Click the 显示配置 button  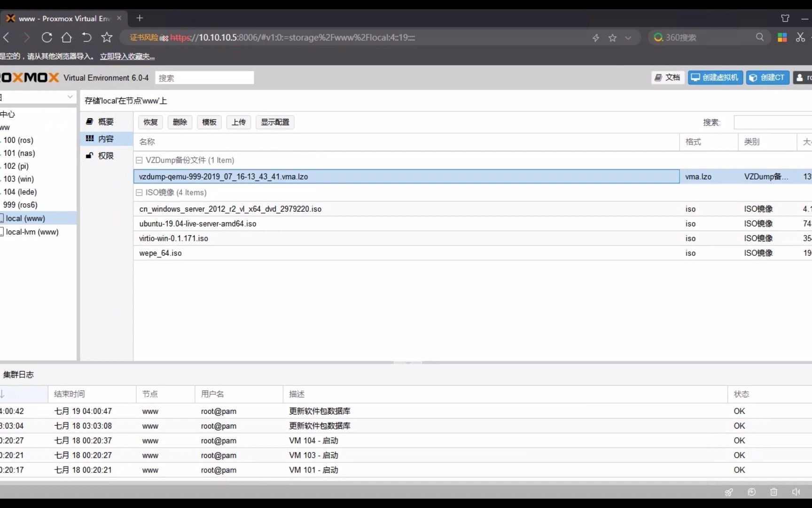pyautogui.click(x=275, y=122)
